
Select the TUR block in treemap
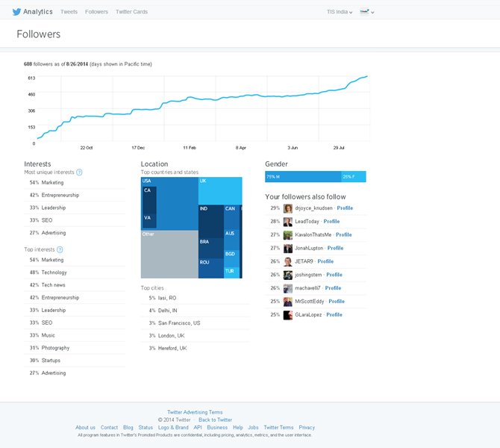(x=231, y=273)
